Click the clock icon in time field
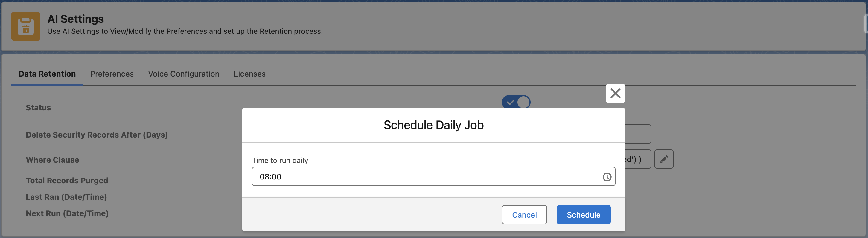Viewport: 868px width, 238px height. click(x=607, y=177)
